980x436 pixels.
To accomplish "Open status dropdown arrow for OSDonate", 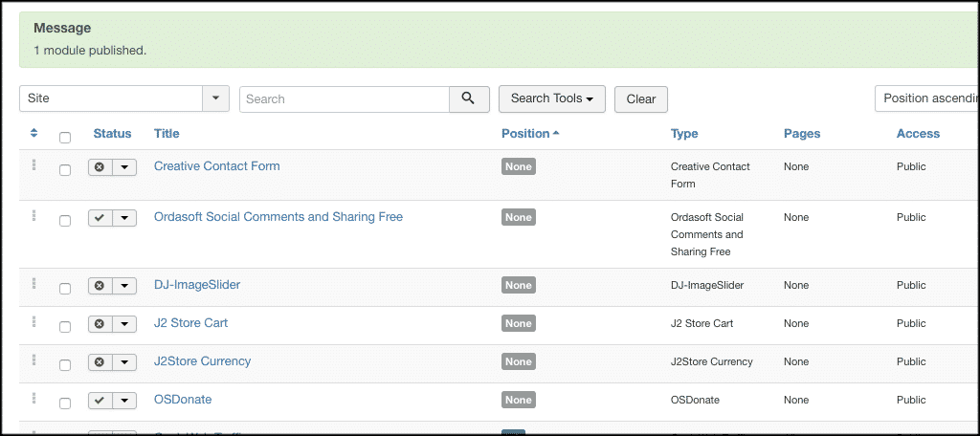I will [124, 400].
